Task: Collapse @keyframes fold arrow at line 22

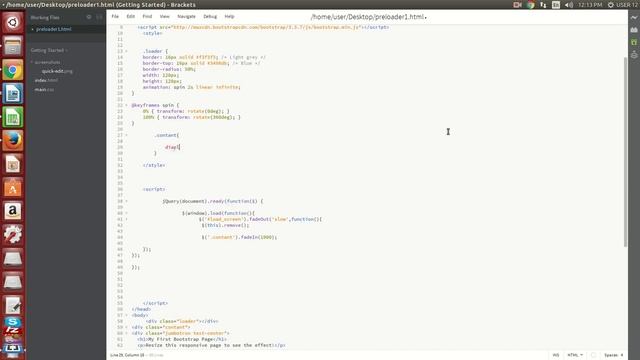Action: pyautogui.click(x=126, y=105)
